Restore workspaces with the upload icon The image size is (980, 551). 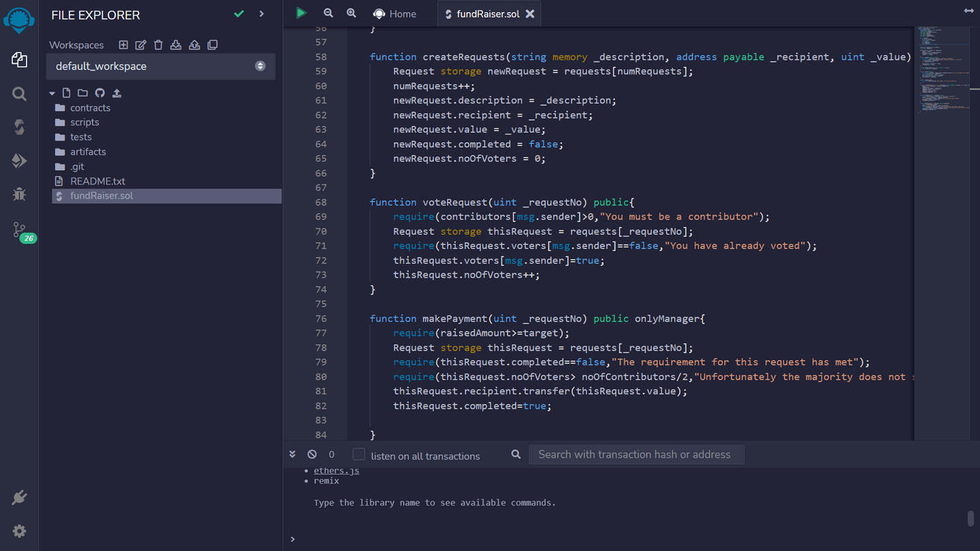195,45
